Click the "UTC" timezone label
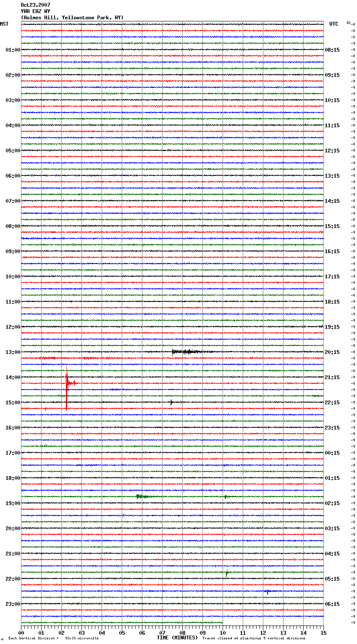This screenshot has height=644, width=357. 333,24
